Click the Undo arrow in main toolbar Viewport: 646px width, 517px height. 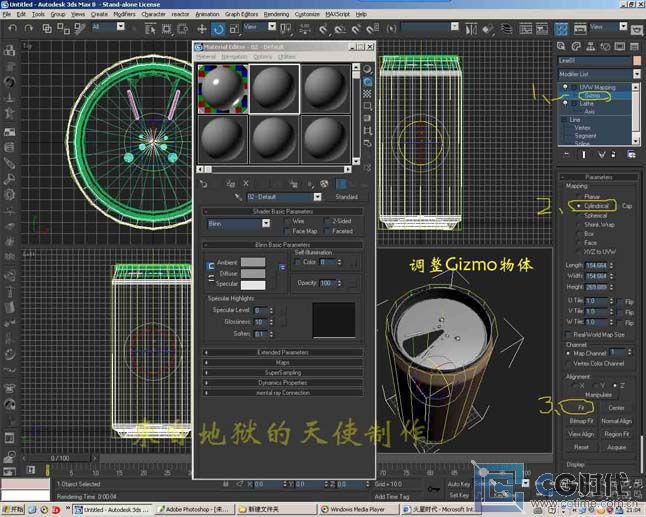click(12, 28)
